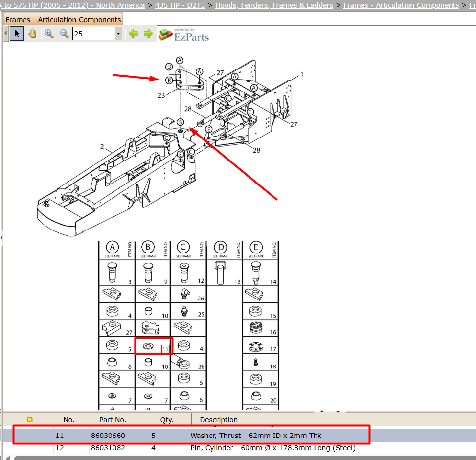Click item number 9 pin in column B
The height and width of the screenshot is (460, 476).
click(148, 273)
